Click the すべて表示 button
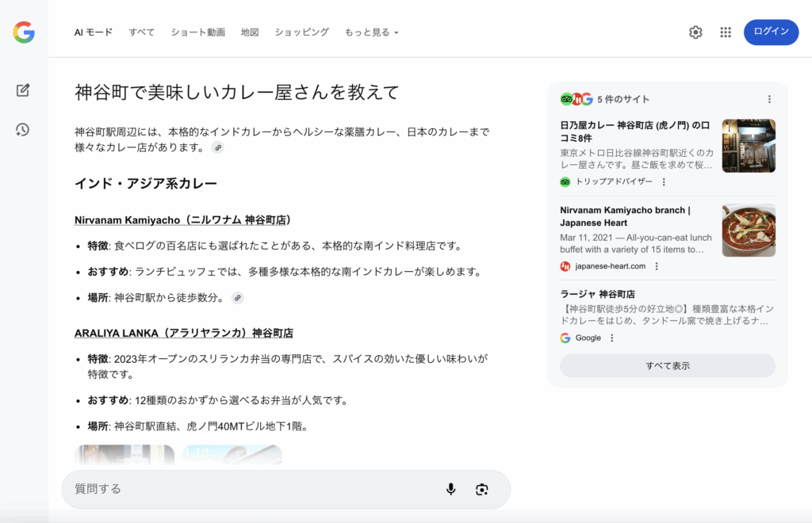This screenshot has height=523, width=812. (x=667, y=365)
